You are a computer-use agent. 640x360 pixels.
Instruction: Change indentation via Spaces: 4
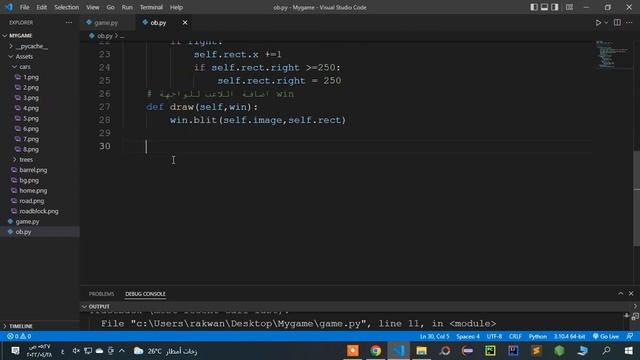[x=468, y=336]
